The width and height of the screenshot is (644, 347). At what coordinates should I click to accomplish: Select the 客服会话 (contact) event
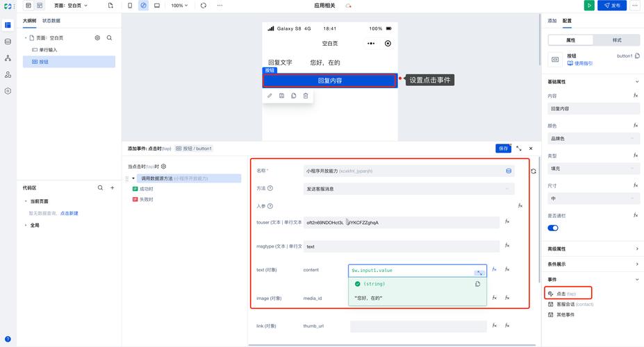571,305
